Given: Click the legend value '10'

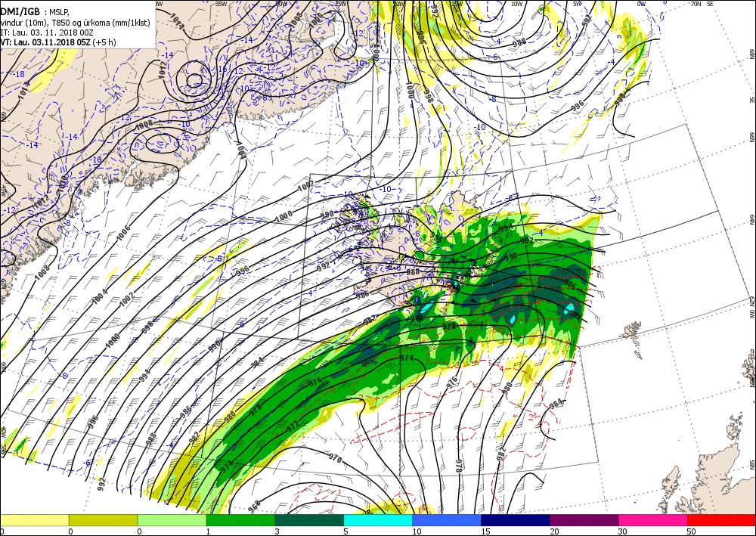Looking at the screenshot, I should pos(417,531).
